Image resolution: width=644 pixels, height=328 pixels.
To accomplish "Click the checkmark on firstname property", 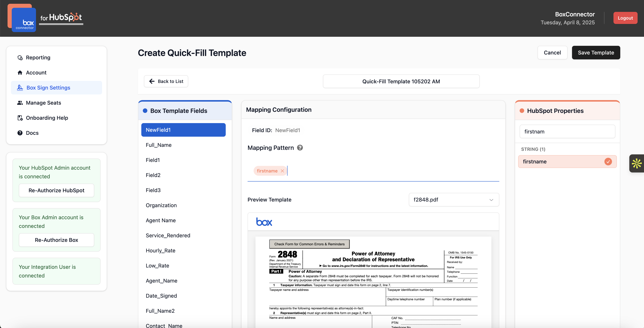I will click(608, 162).
